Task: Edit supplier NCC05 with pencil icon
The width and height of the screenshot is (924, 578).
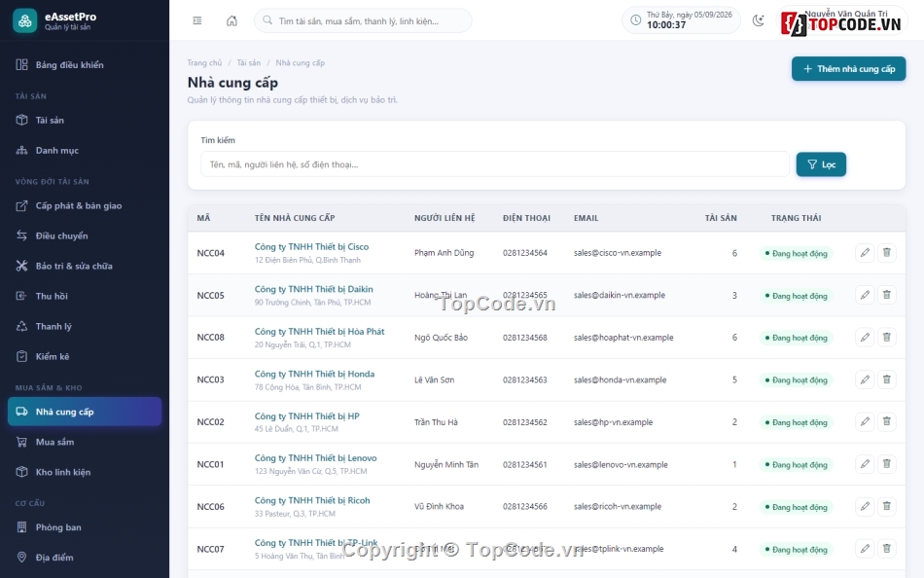Action: pyautogui.click(x=865, y=295)
